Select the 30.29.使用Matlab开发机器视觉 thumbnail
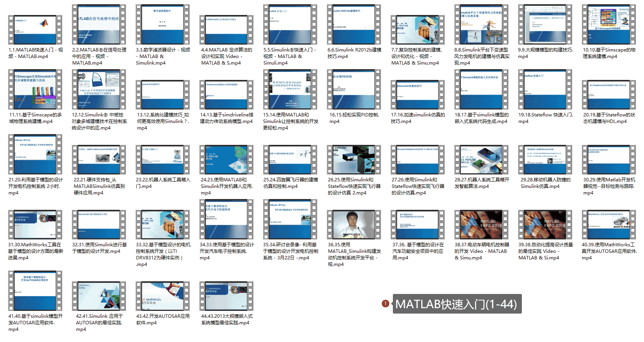This screenshot has width=644, height=342. 609,159
